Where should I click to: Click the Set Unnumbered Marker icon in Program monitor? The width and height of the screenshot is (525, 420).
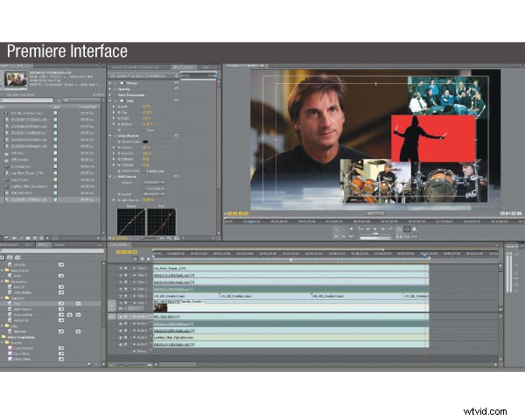click(x=351, y=229)
